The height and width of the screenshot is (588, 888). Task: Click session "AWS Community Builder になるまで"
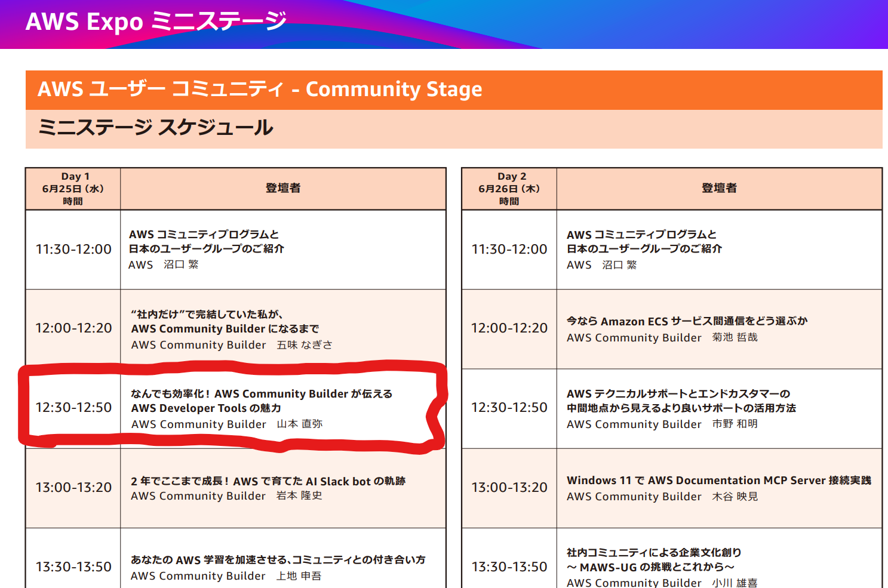225,329
